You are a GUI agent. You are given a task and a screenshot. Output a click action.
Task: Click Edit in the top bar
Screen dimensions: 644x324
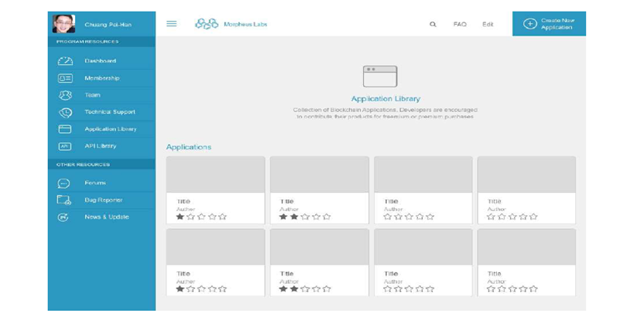tap(488, 24)
